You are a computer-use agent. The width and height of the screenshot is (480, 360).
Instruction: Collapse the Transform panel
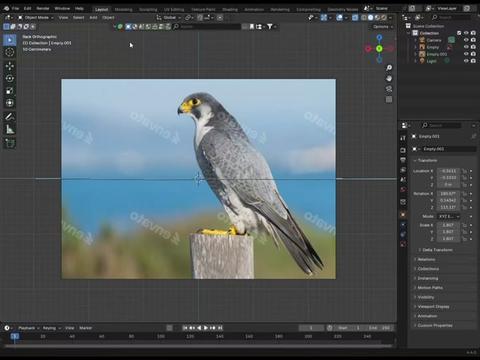(x=426, y=161)
